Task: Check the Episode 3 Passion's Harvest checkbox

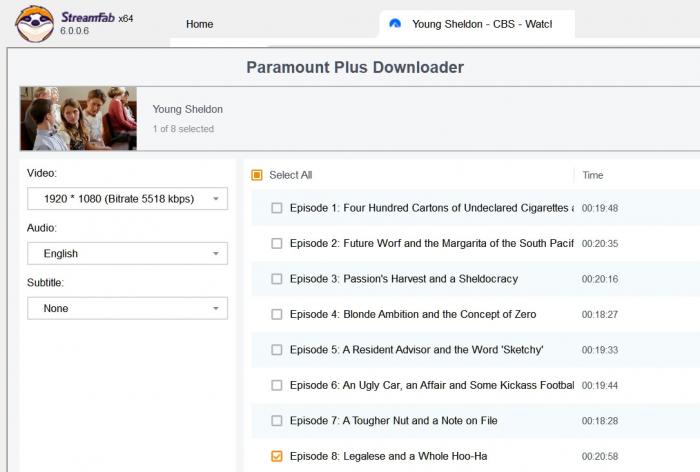Action: coord(277,279)
